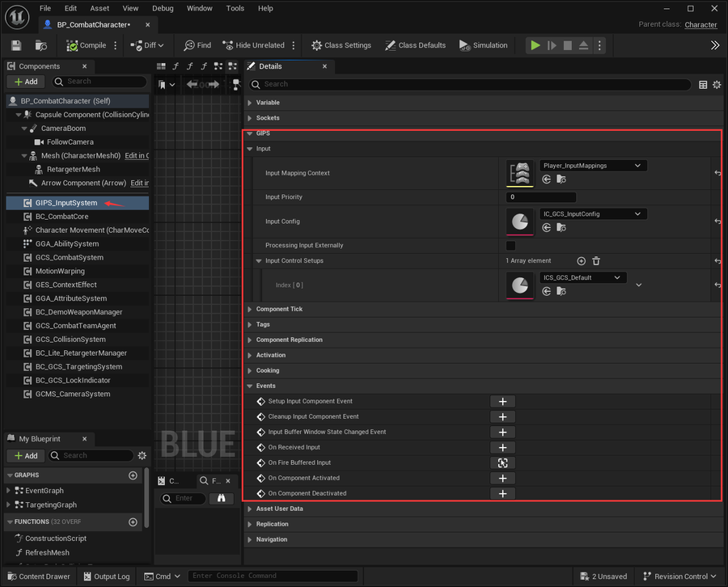Open the Debug menu

(163, 8)
